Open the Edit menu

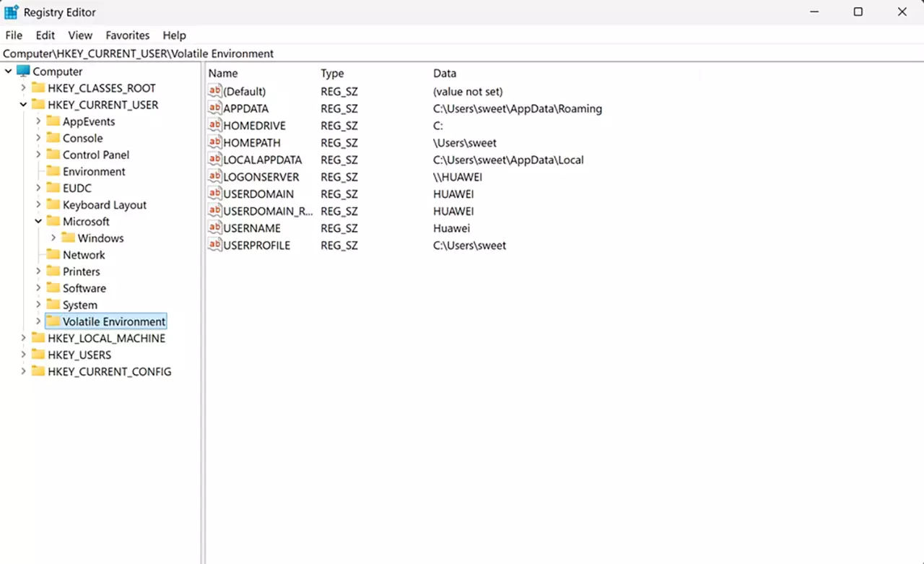pos(45,35)
